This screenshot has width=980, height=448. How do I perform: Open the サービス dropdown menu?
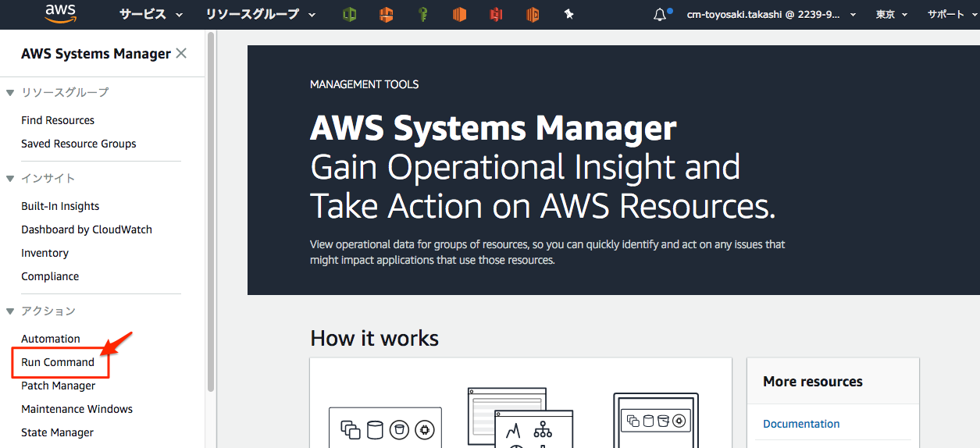(x=151, y=14)
